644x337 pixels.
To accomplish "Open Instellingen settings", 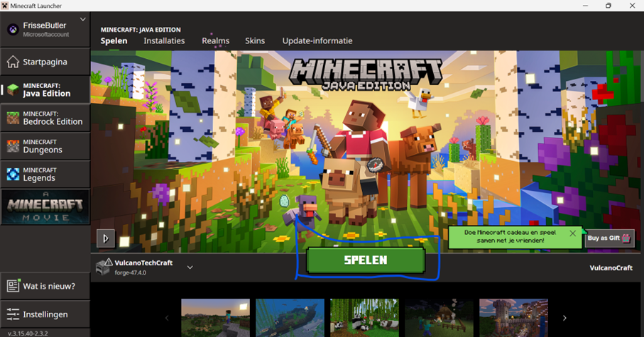I will coord(45,314).
